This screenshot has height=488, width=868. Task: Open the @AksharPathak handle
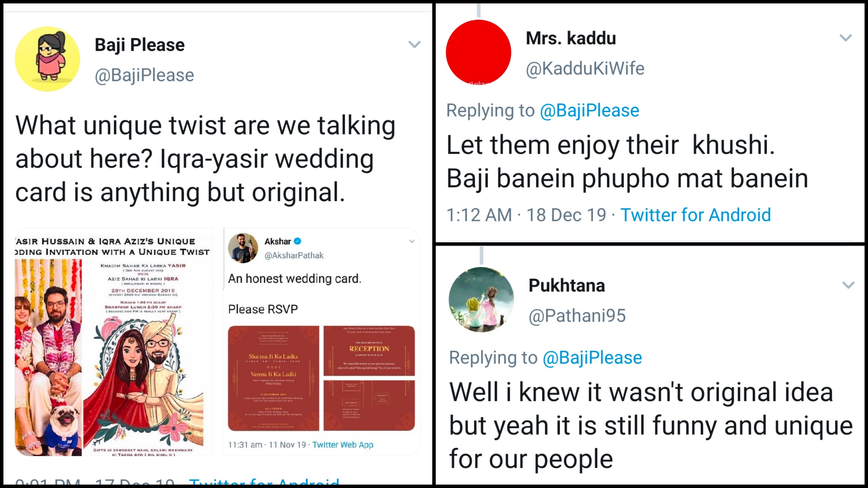click(294, 256)
